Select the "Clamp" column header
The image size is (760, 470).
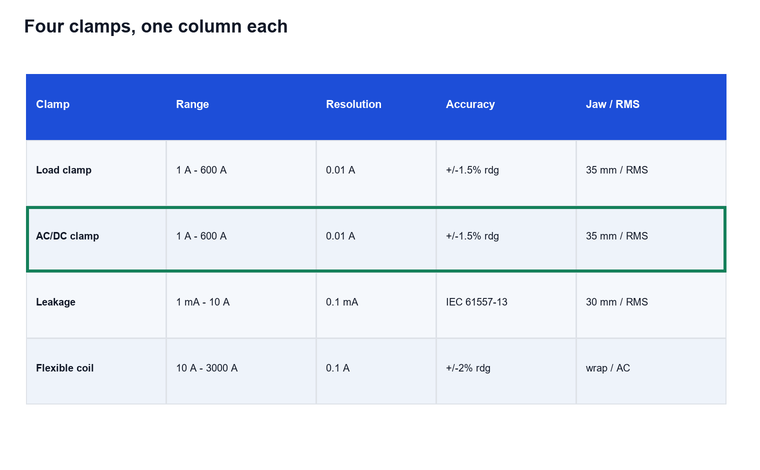pyautogui.click(x=52, y=104)
